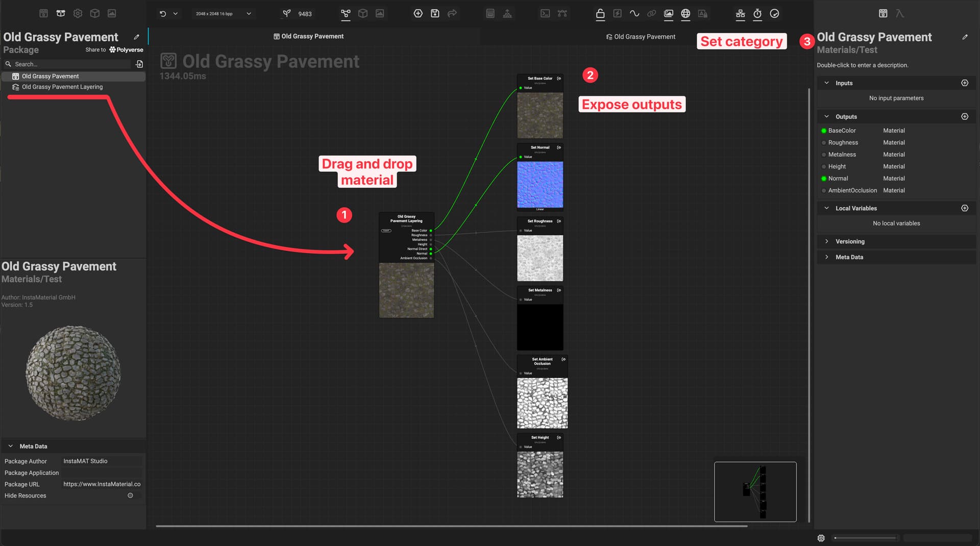The image size is (980, 546).
Task: Select Old Grassy Pavement Layering tree item
Action: click(62, 87)
